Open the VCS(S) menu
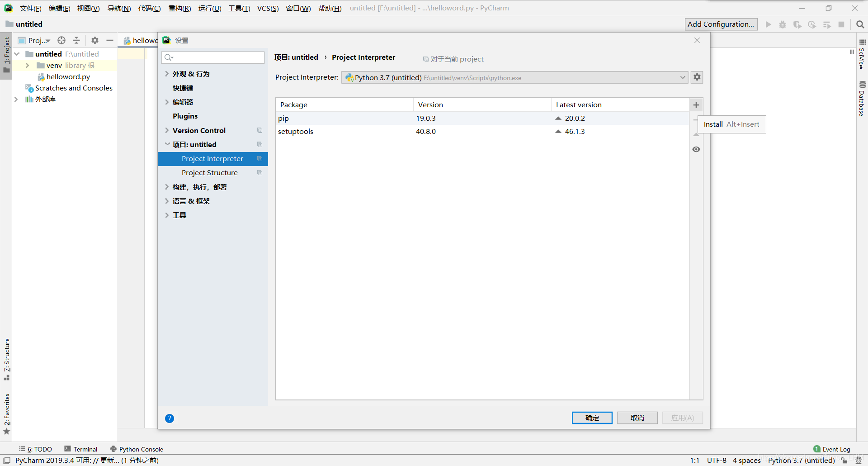Screen dimensions: 868x466 click(268, 8)
